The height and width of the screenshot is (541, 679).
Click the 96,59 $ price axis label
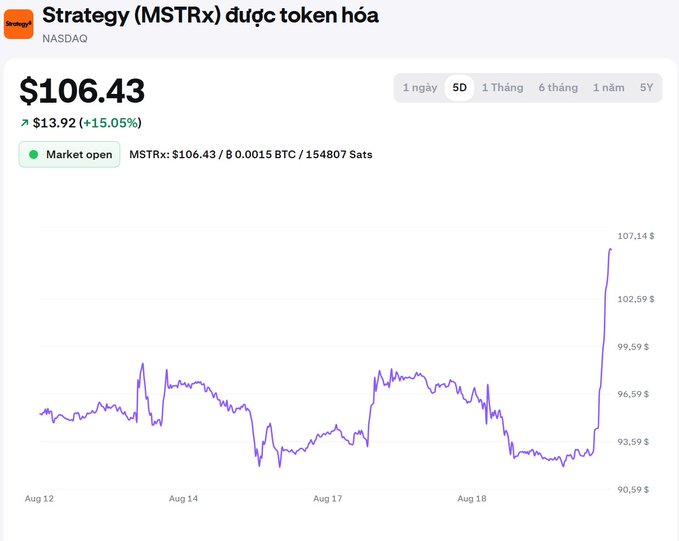(633, 394)
